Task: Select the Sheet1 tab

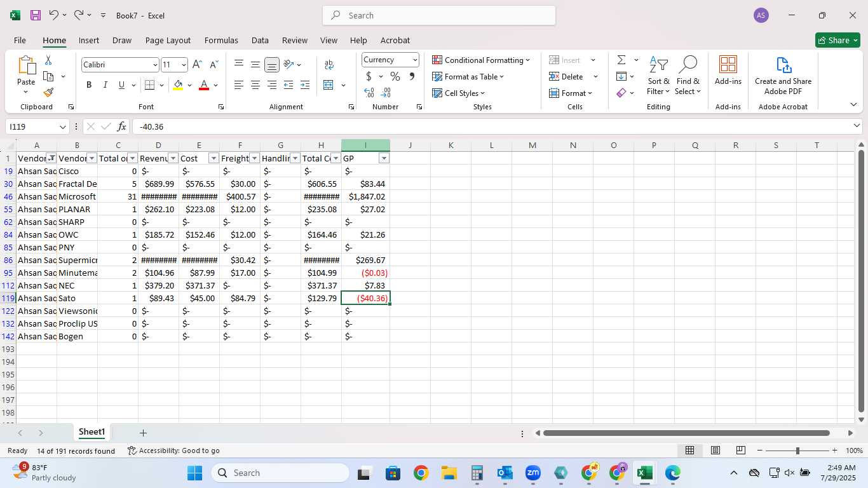Action: click(x=92, y=432)
